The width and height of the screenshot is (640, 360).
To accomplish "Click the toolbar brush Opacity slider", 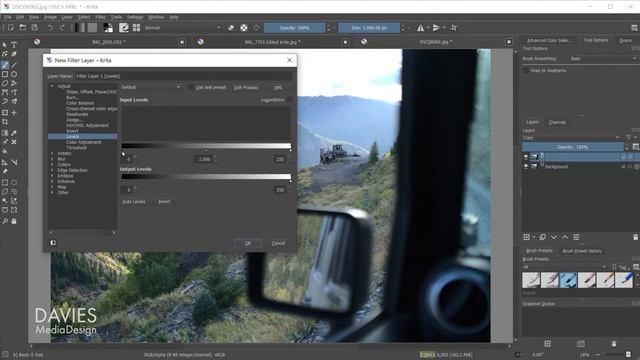I will (x=295, y=28).
